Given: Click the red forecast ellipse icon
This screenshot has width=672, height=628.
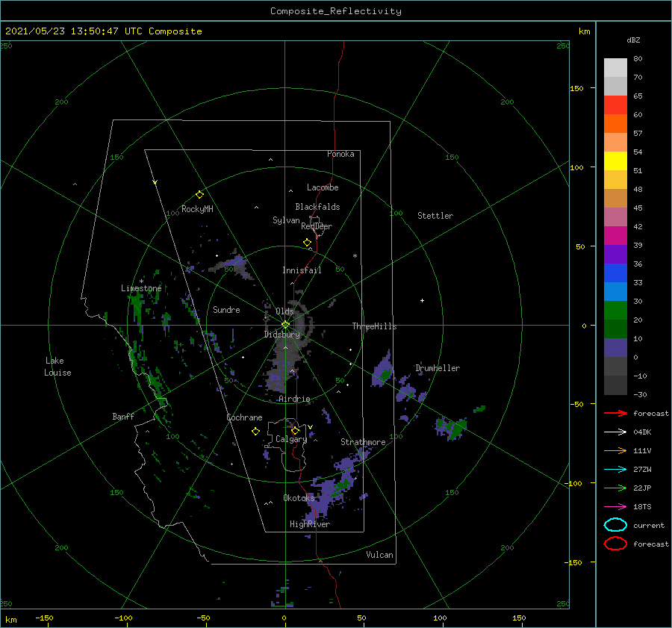Looking at the screenshot, I should pos(615,544).
